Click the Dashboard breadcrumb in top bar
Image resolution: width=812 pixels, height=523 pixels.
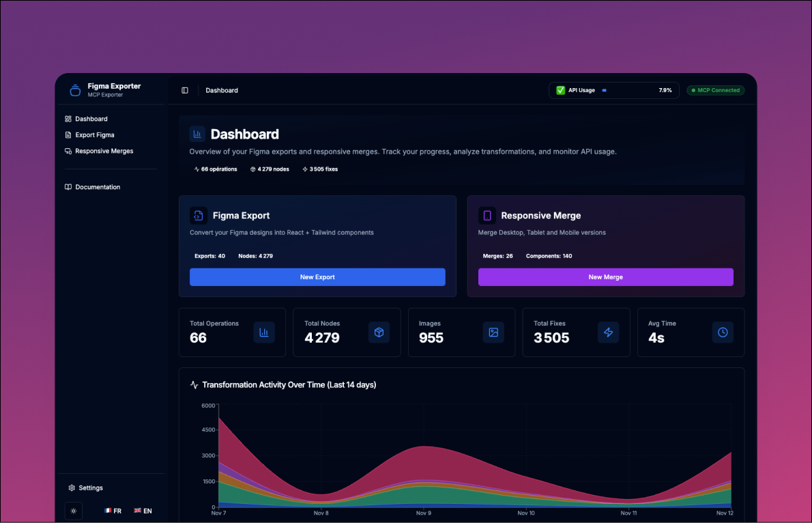[x=222, y=90]
